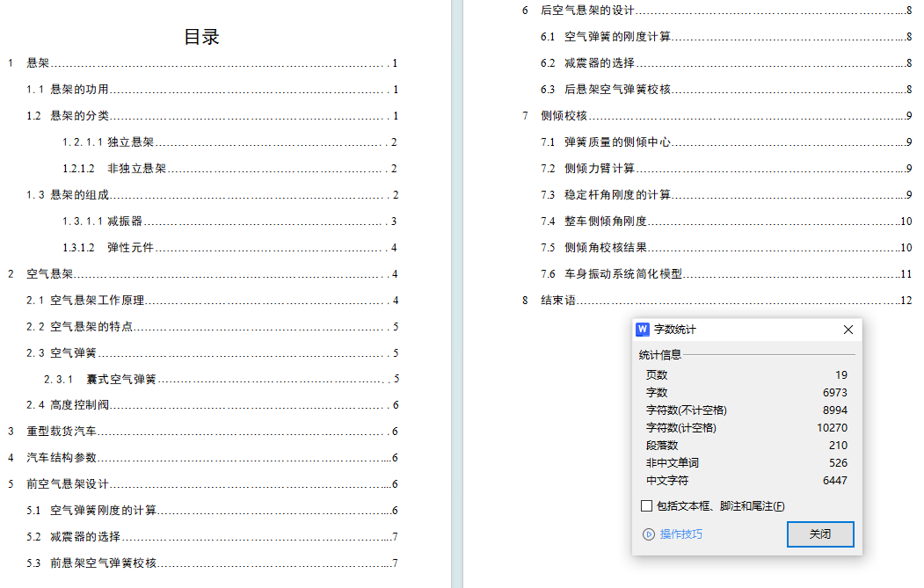Open the 操作技巧 link

680,534
